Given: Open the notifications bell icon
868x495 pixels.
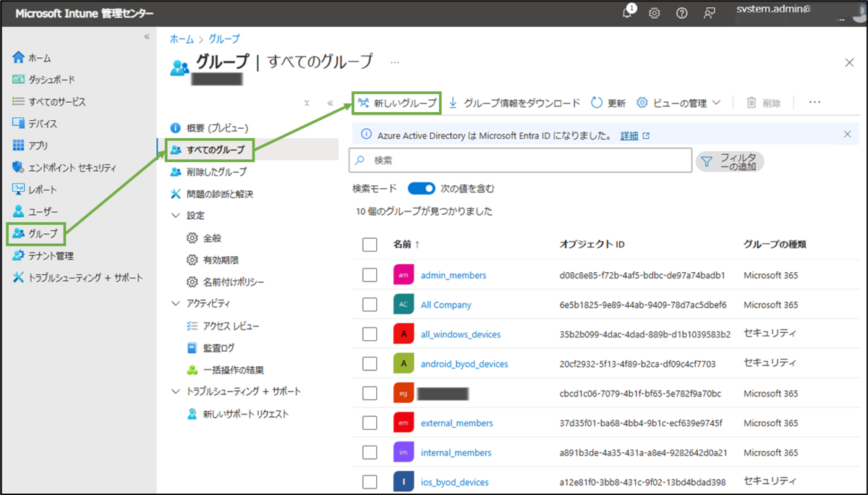Looking at the screenshot, I should 628,12.
